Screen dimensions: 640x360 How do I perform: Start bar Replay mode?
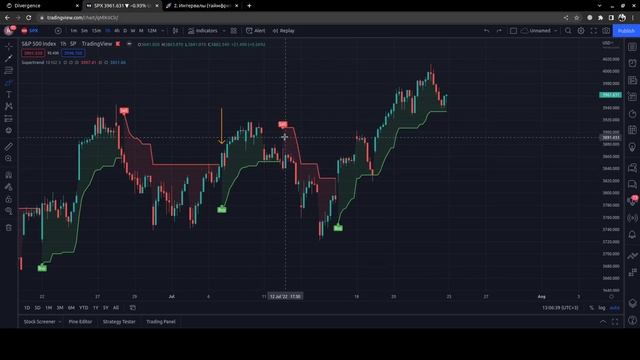(x=283, y=31)
